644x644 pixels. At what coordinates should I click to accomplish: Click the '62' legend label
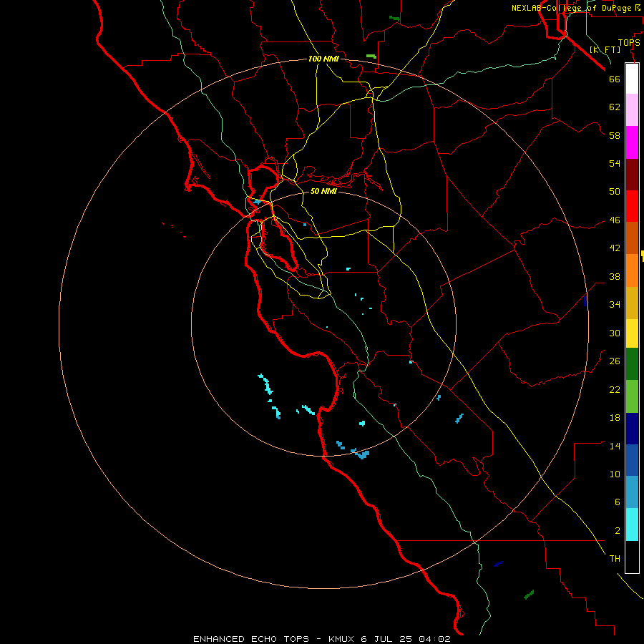(x=615, y=107)
